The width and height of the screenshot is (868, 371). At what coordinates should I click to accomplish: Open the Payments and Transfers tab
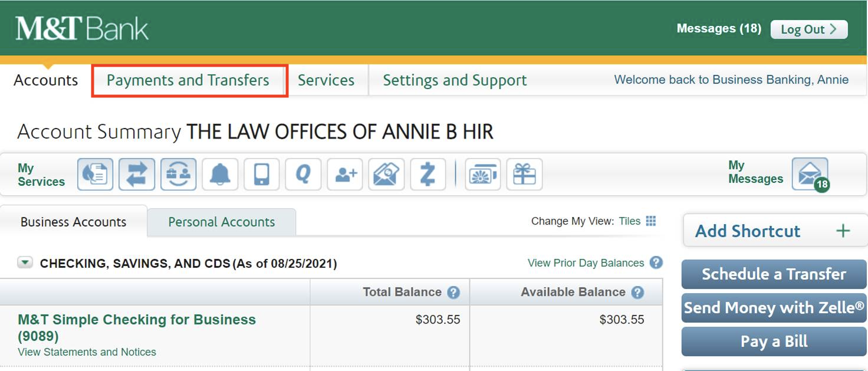coord(189,80)
